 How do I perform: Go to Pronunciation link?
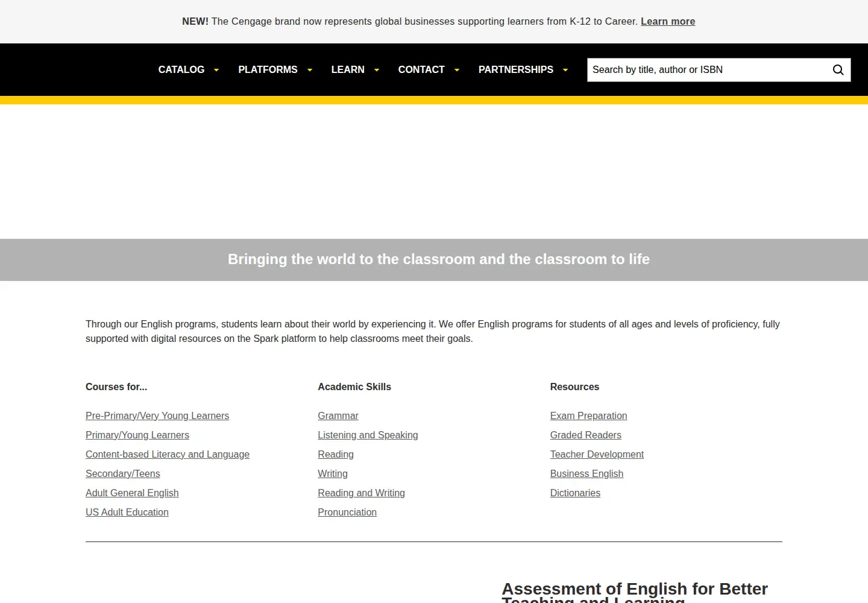click(347, 513)
